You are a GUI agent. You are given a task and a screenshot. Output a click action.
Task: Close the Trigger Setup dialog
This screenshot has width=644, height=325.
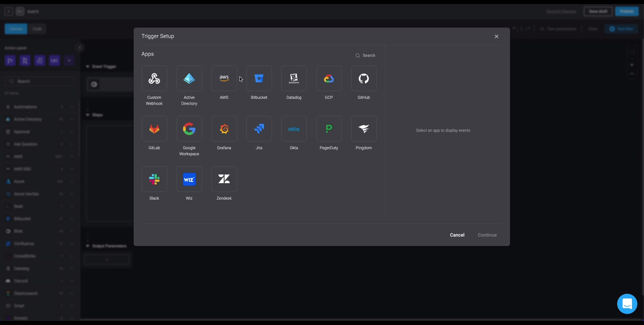(x=496, y=36)
